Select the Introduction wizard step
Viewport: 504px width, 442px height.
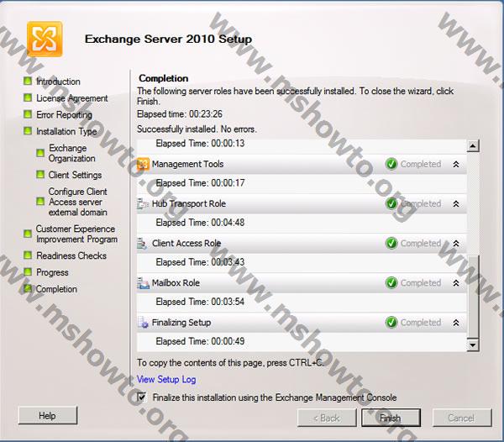click(58, 82)
